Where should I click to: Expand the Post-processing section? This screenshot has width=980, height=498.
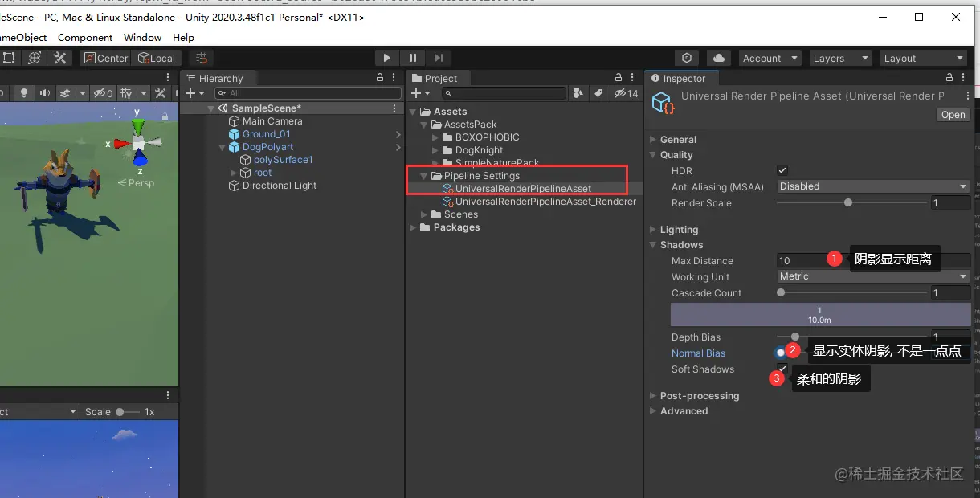pyautogui.click(x=652, y=396)
